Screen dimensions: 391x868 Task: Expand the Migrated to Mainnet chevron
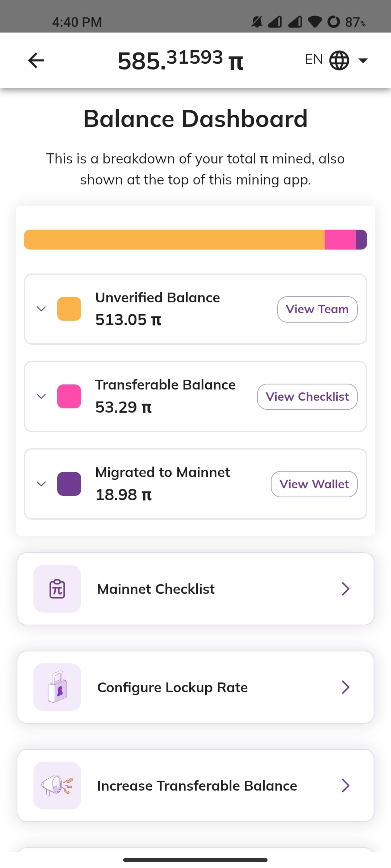pos(41,484)
